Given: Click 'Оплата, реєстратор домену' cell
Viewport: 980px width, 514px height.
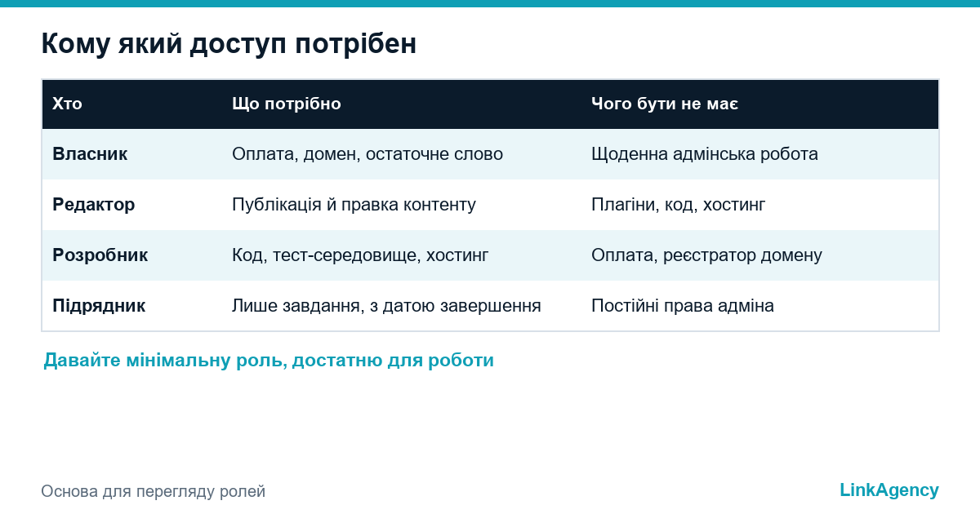Looking at the screenshot, I should [706, 255].
